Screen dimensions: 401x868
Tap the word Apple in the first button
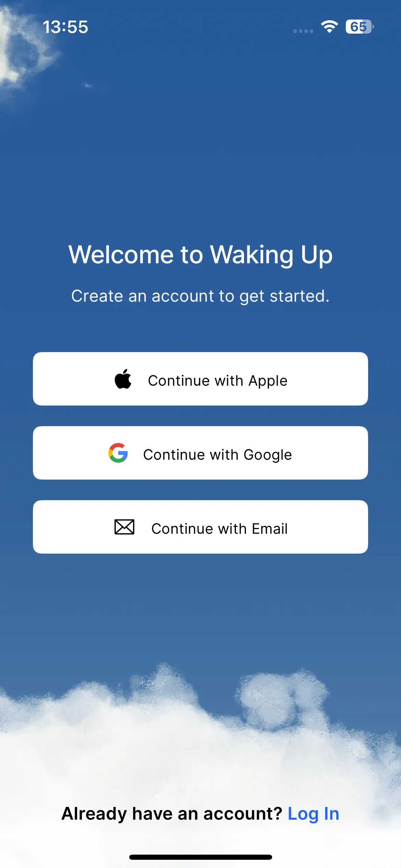click(x=268, y=381)
